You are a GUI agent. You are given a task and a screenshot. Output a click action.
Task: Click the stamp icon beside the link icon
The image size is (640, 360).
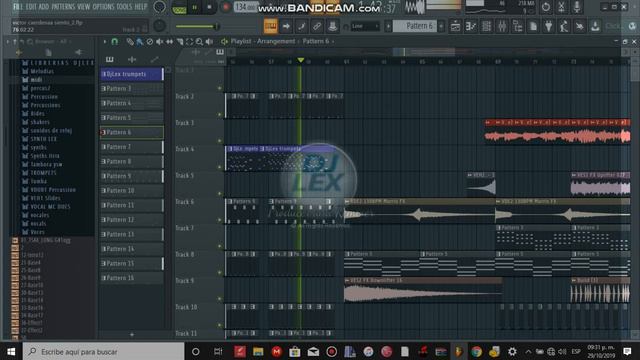click(x=333, y=27)
